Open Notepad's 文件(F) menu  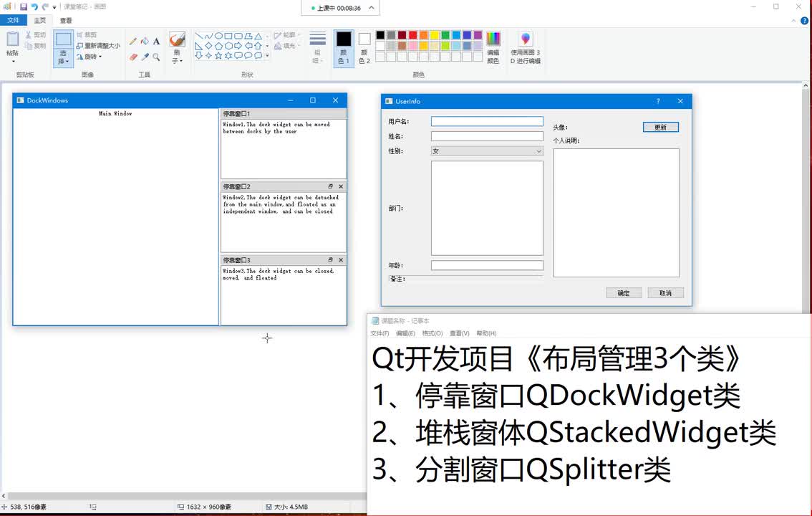tap(380, 333)
